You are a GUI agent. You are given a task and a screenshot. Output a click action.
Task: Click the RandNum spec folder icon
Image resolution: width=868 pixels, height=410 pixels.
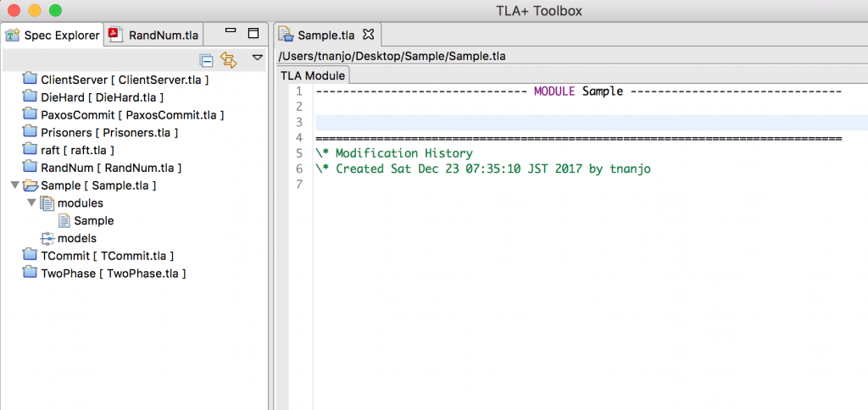coord(30,167)
